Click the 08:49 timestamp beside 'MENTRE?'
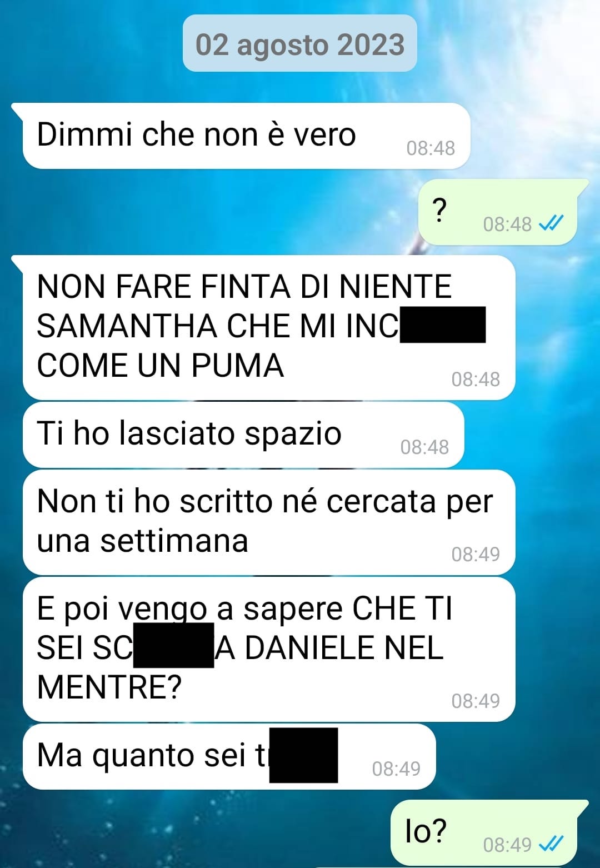The width and height of the screenshot is (600, 868). point(476,701)
